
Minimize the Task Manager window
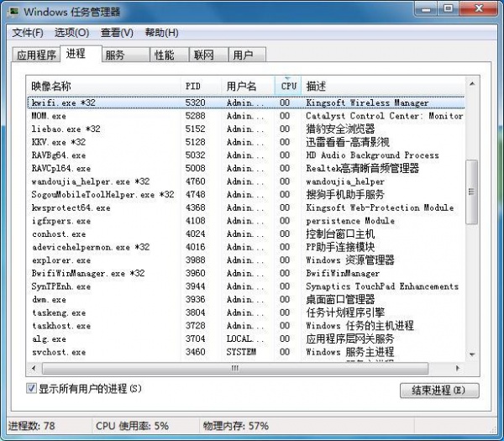426,8
